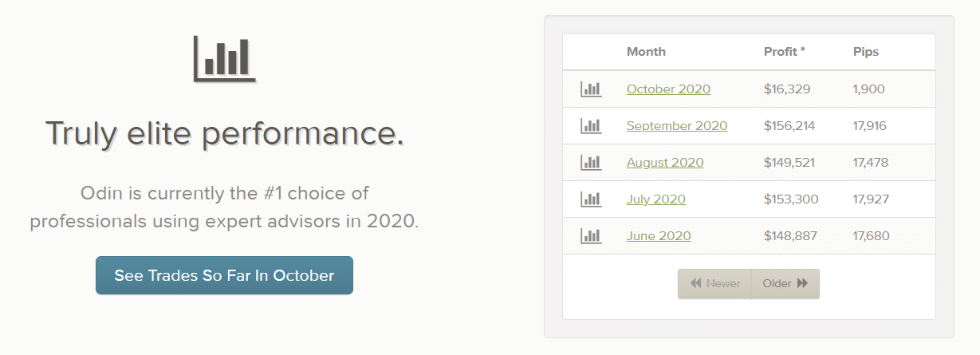The height and width of the screenshot is (355, 980).
Task: Click See Trades So Far In October
Action: [224, 275]
